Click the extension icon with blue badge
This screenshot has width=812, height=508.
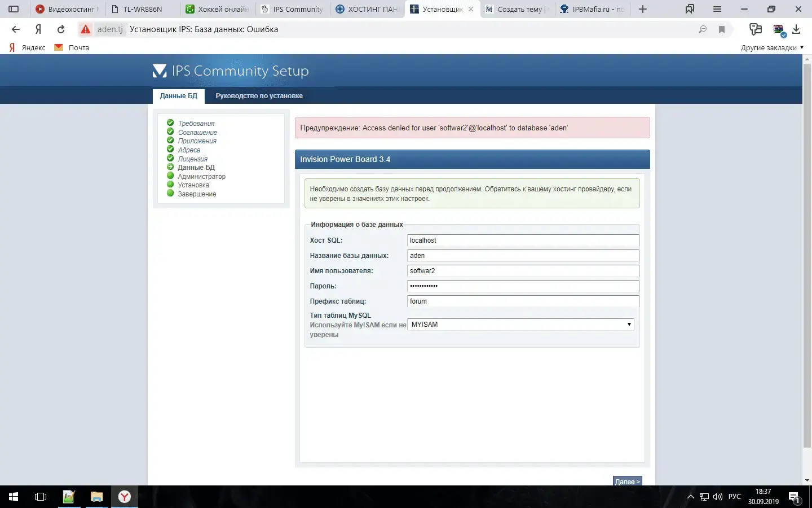779,30
